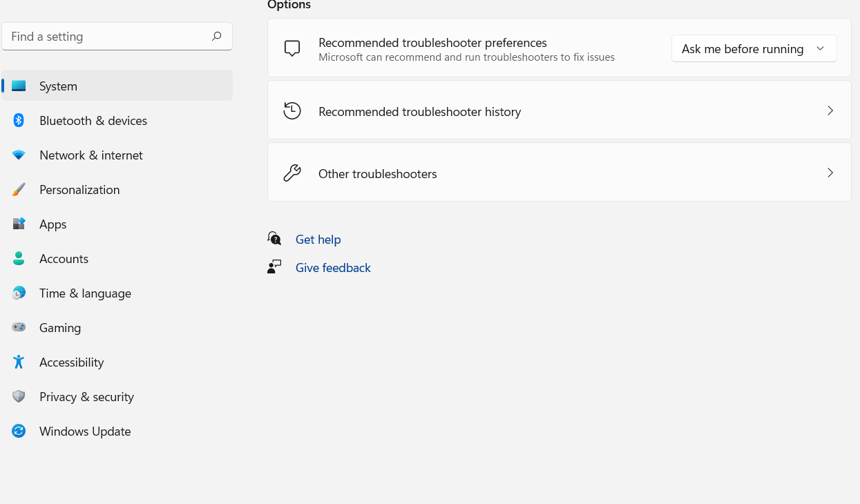Click the search magnifier icon
The width and height of the screenshot is (860, 504).
217,37
